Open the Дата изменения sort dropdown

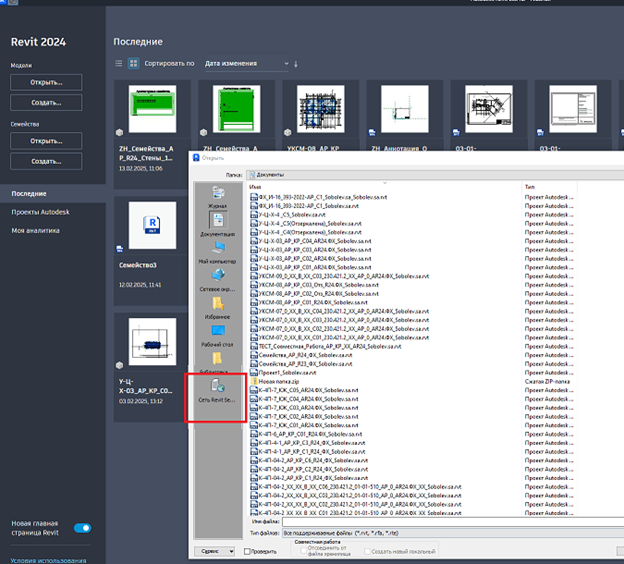[x=247, y=64]
